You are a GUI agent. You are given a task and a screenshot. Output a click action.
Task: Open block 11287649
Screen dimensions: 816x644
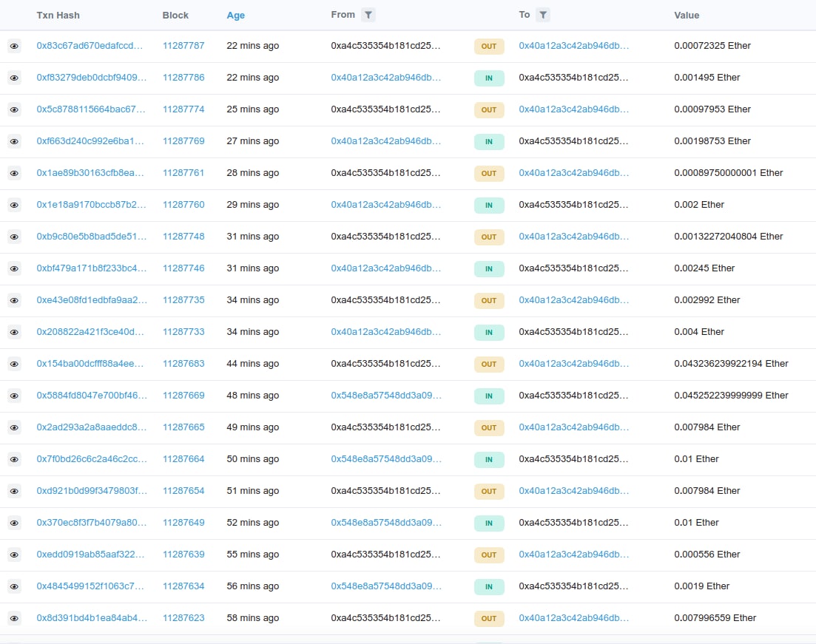183,522
